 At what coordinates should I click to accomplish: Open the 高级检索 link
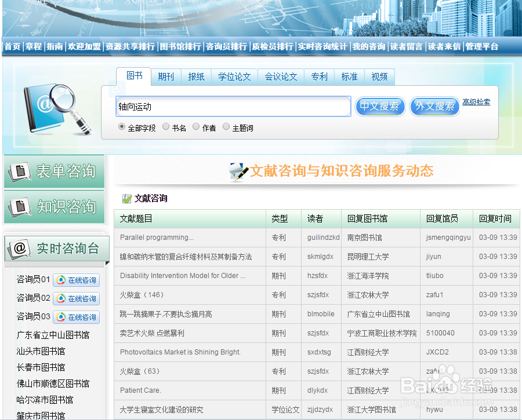[476, 102]
